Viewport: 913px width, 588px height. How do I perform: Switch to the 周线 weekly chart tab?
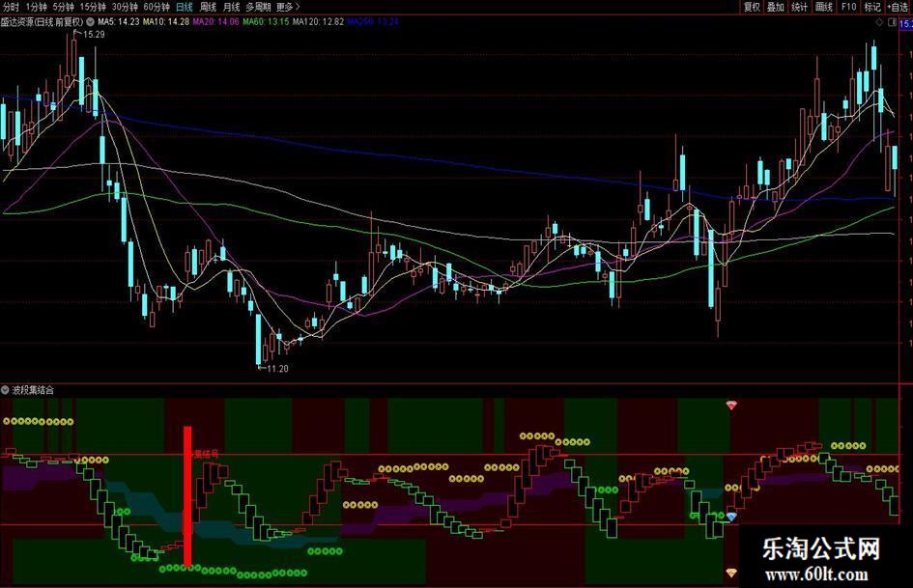click(x=208, y=7)
